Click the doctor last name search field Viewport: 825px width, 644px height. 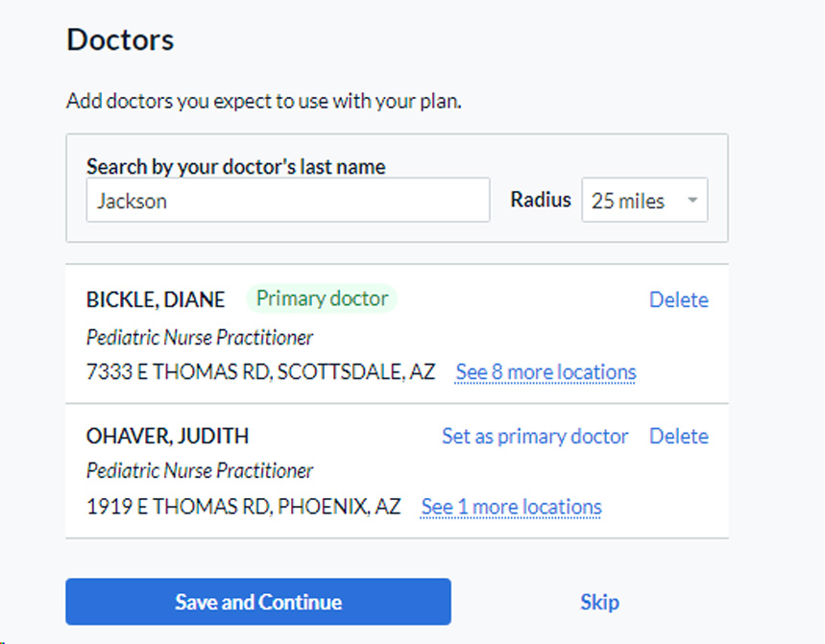(x=288, y=200)
